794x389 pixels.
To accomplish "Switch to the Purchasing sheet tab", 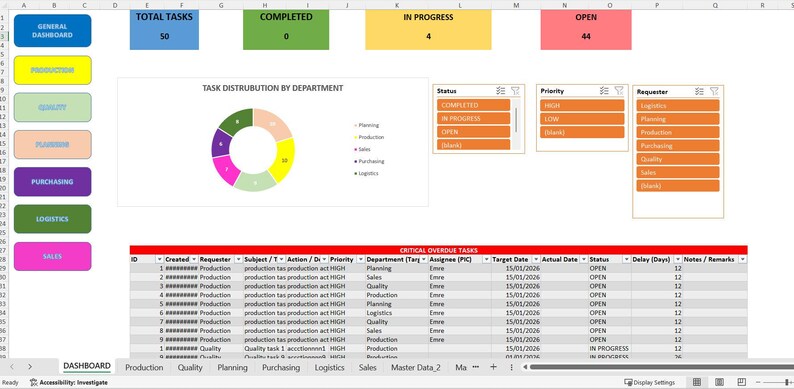I will pyautogui.click(x=281, y=367).
